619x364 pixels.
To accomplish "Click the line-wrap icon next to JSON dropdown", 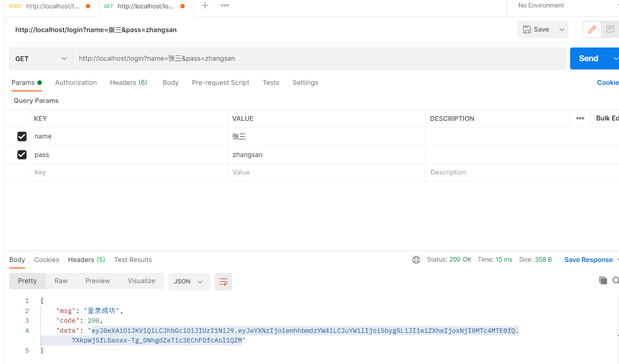I will click(x=223, y=281).
